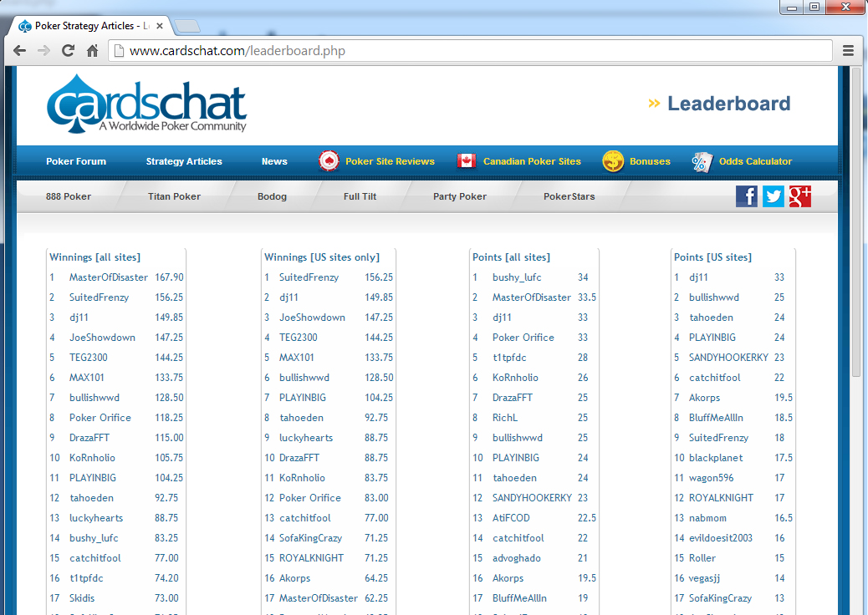Click TEG2300 in Winnings US sites only
The height and width of the screenshot is (615, 868).
299,338
